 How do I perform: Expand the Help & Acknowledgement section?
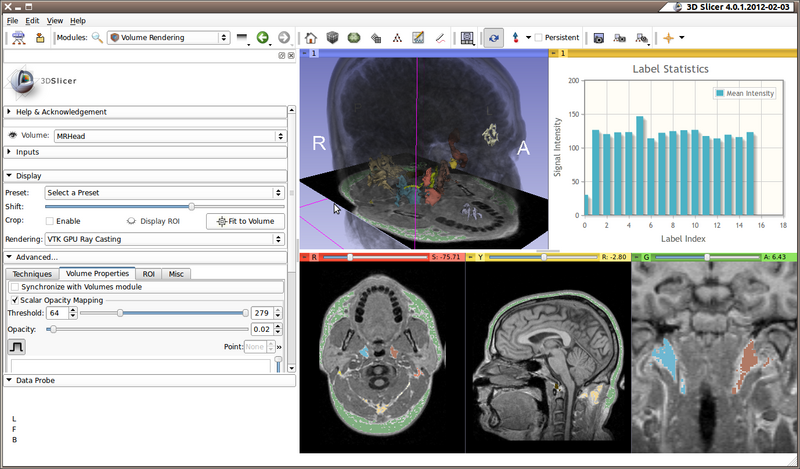(145, 112)
